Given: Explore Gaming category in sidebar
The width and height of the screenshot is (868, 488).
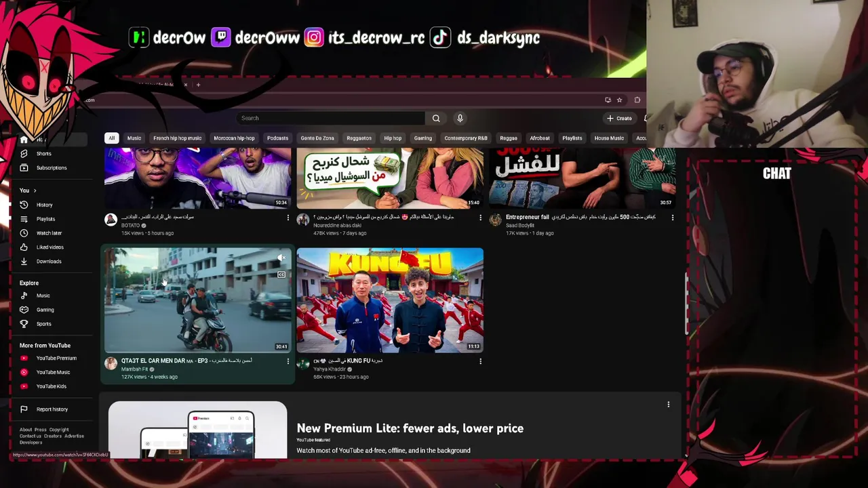Looking at the screenshot, I should 43,310.
